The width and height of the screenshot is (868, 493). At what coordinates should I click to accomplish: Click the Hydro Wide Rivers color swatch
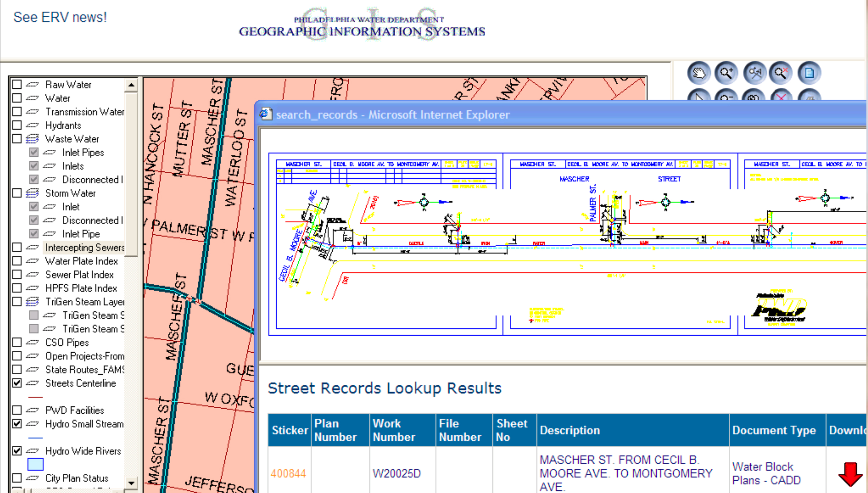pyautogui.click(x=35, y=464)
